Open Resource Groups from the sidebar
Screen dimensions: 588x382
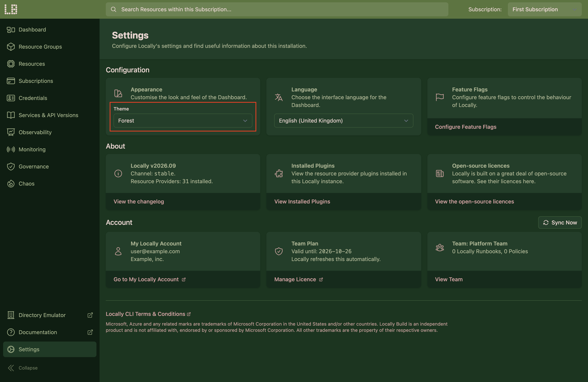[x=50, y=47]
